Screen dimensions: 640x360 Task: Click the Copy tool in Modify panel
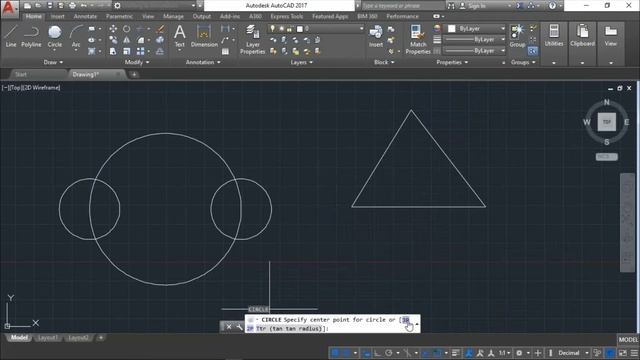point(113,40)
